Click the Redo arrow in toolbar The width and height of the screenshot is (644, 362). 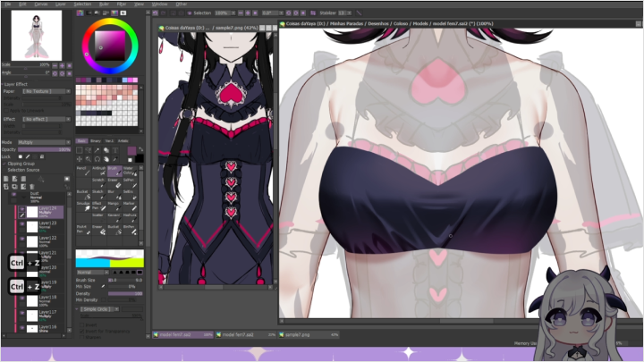pyautogui.click(x=163, y=13)
